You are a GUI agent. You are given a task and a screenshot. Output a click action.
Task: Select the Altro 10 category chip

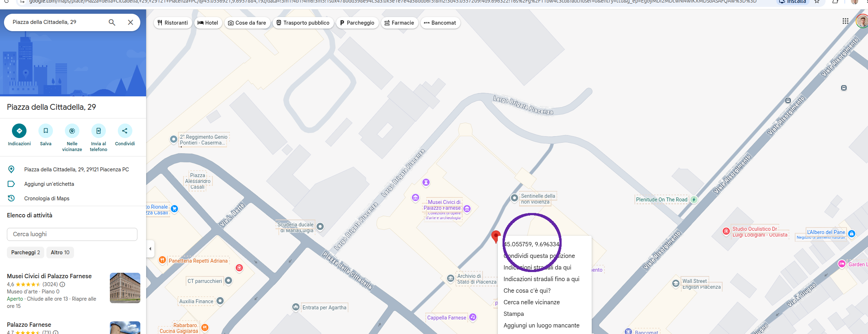(x=60, y=252)
